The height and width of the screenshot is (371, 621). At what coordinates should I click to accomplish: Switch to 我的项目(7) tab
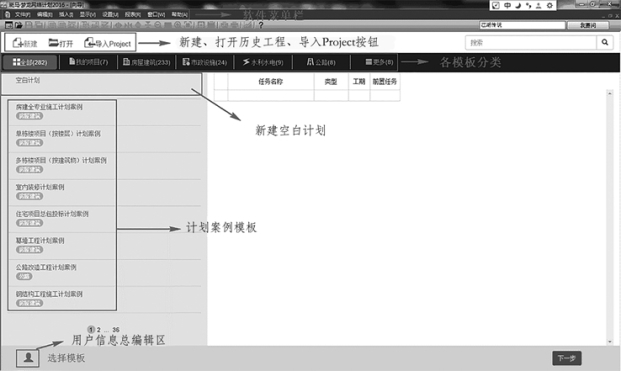pos(88,62)
